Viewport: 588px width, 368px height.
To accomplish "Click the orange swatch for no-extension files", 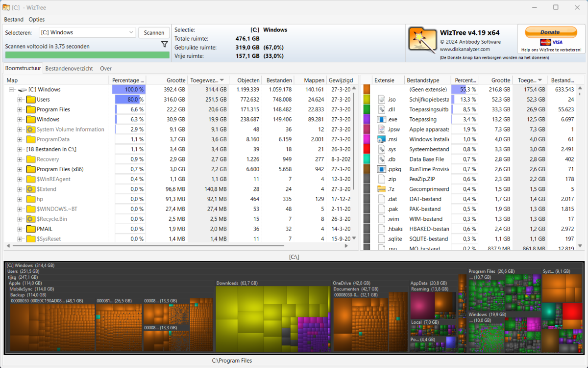I will (367, 90).
